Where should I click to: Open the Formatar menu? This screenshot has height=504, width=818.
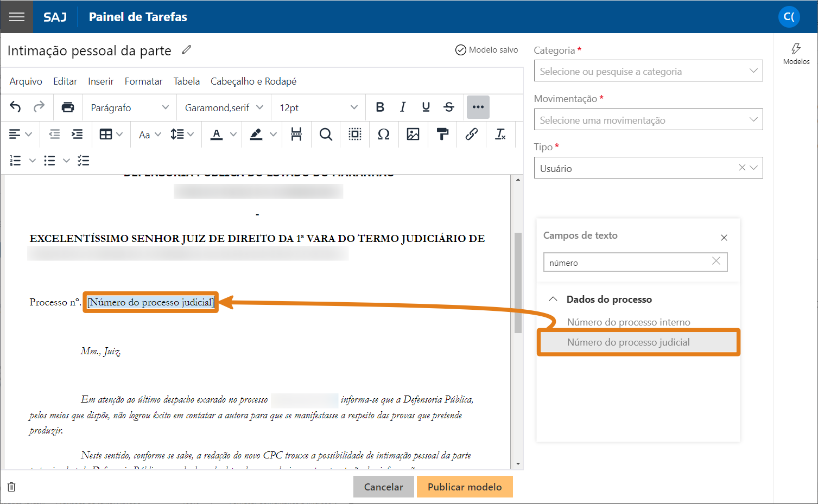click(x=143, y=81)
